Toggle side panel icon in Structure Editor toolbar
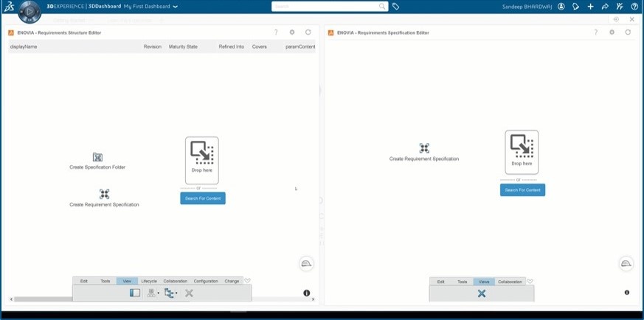644x320 pixels. (x=135, y=293)
